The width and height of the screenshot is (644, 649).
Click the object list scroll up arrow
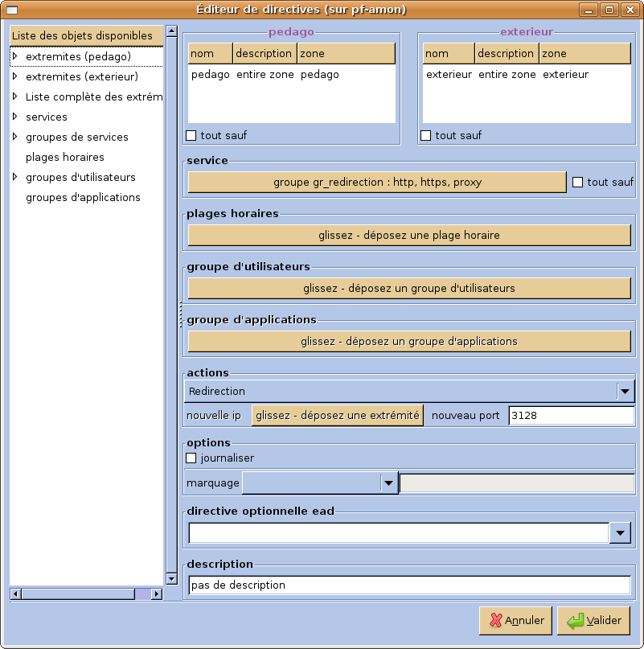[171, 31]
